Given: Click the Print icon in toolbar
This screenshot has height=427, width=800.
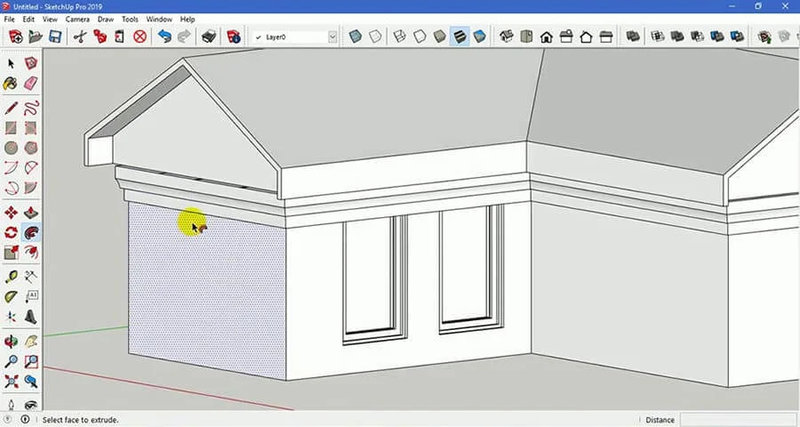Looking at the screenshot, I should point(209,37).
